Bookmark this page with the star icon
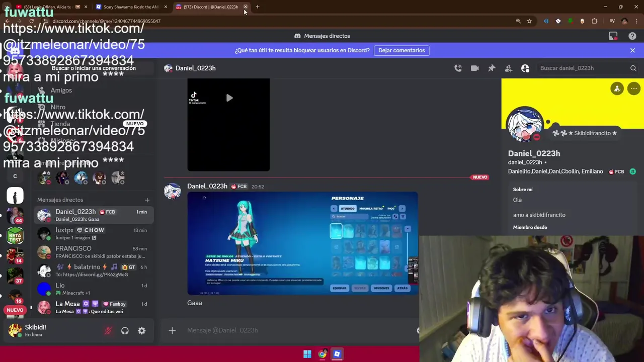 pos(529,21)
